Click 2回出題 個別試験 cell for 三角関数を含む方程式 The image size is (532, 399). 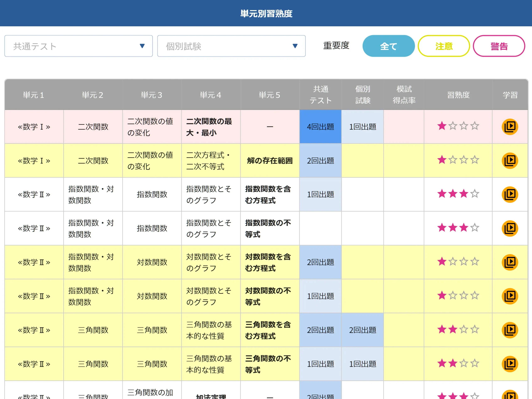tap(362, 330)
